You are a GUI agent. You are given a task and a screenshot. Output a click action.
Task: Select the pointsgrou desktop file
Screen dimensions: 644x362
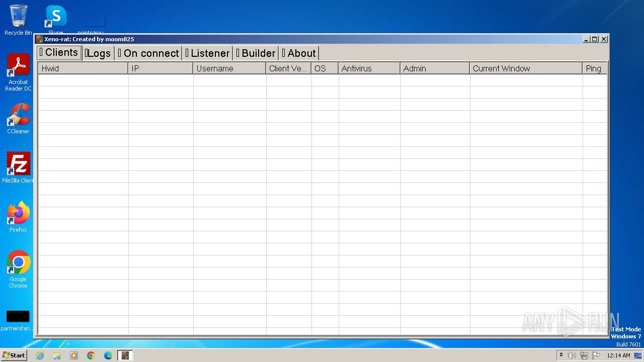[x=93, y=23]
